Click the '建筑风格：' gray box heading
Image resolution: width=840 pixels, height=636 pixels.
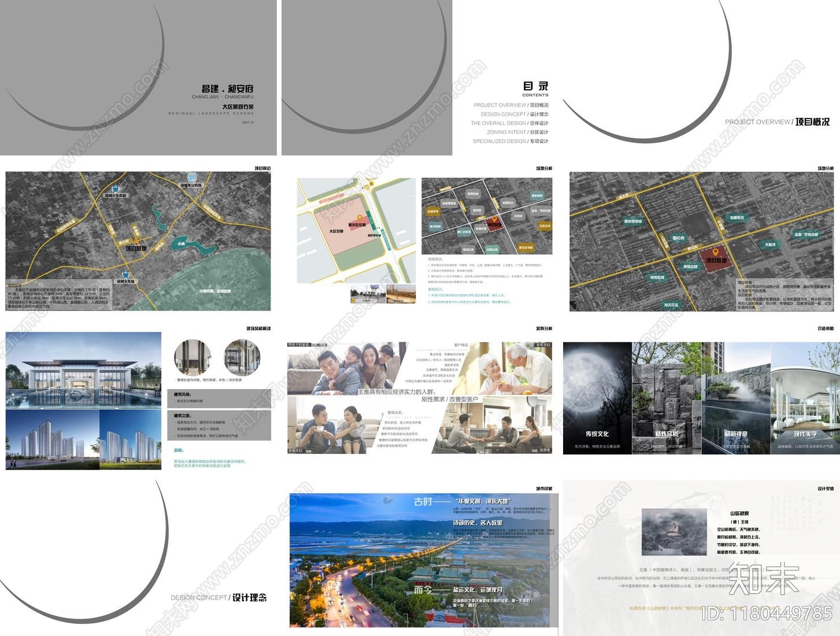(x=182, y=394)
